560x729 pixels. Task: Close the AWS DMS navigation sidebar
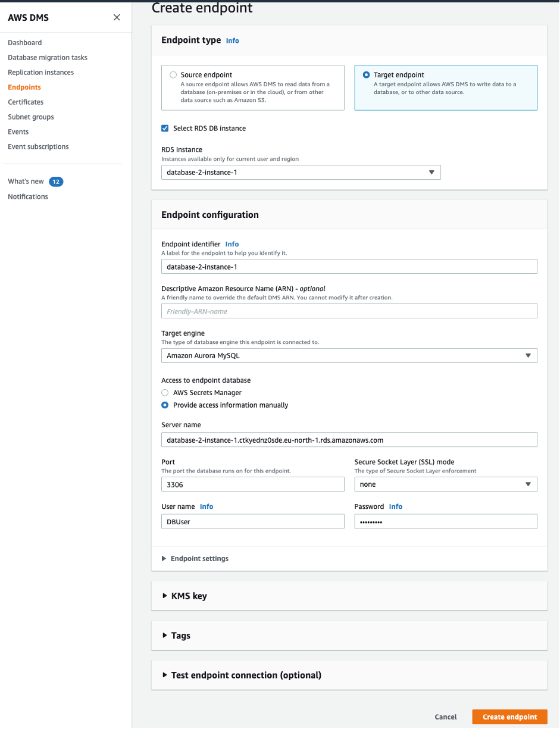tap(117, 17)
